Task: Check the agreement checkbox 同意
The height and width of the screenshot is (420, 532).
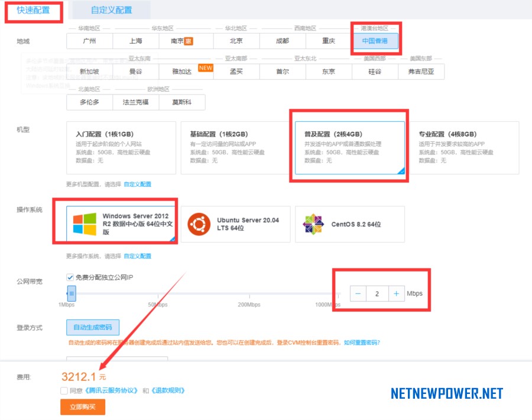Action: 64,390
